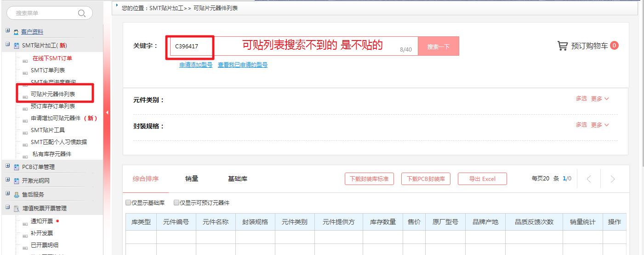Screen dimensions: 644x255
Task: Expand 更多 in 元件类别 row
Action: pos(599,99)
